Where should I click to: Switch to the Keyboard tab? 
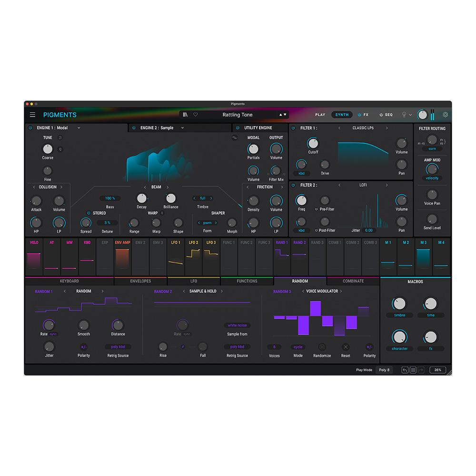click(69, 281)
